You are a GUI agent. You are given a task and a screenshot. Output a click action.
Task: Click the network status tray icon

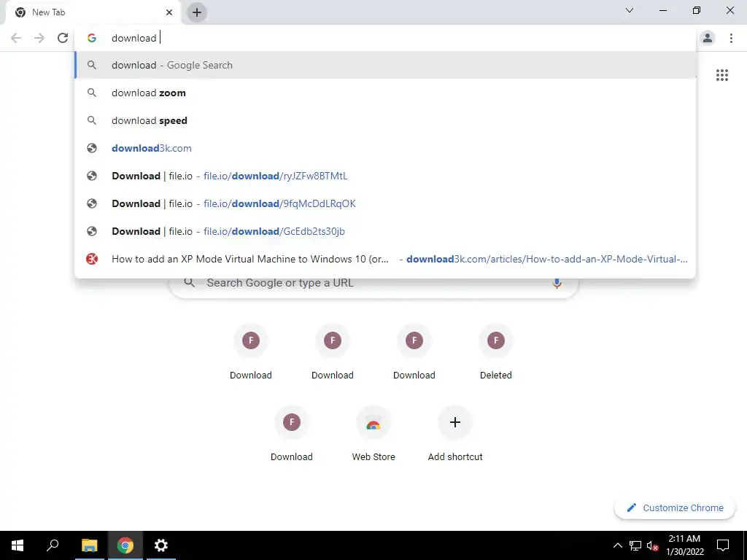pos(635,545)
